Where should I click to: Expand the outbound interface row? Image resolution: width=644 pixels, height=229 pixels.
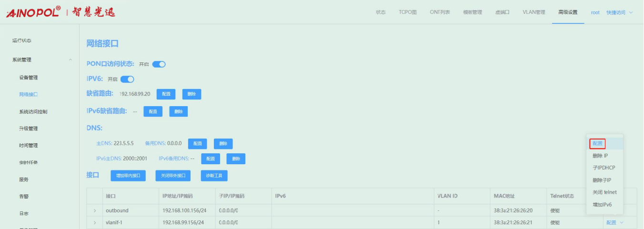(95, 210)
